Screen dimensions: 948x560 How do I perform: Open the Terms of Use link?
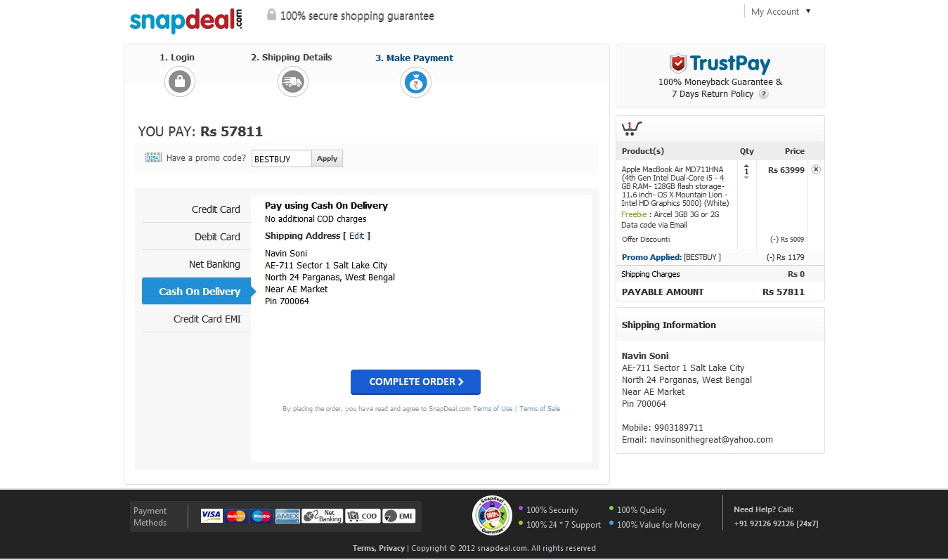click(493, 409)
